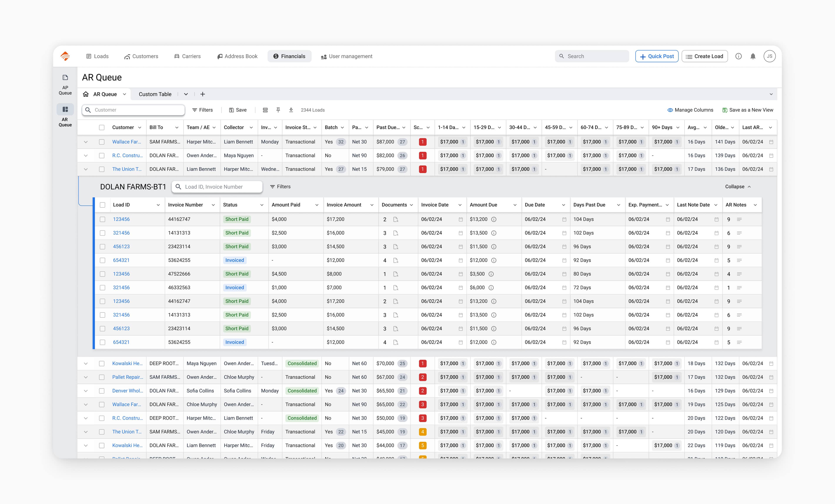Open Filters in DOLAN FARMS-BT1 panel

click(x=280, y=187)
